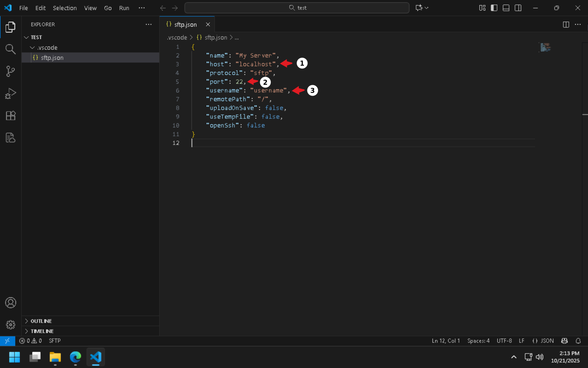Click the remote connection indicator in status bar
The image size is (588, 368).
[7, 341]
